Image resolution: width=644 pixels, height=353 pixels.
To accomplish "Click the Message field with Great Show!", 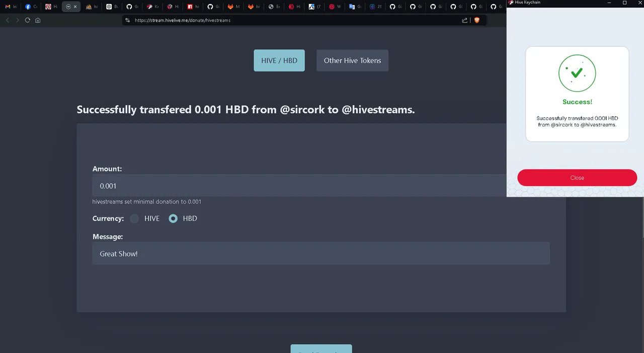I will pyautogui.click(x=321, y=253).
